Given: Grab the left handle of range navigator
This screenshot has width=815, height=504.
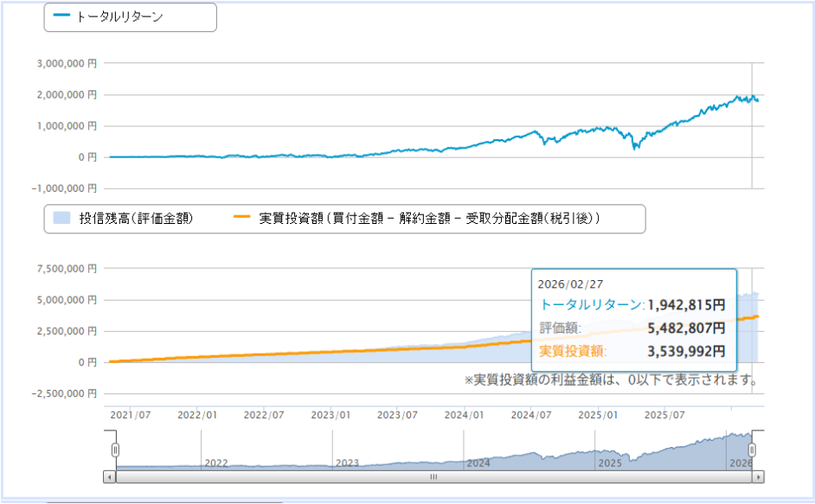Looking at the screenshot, I should 115,450.
